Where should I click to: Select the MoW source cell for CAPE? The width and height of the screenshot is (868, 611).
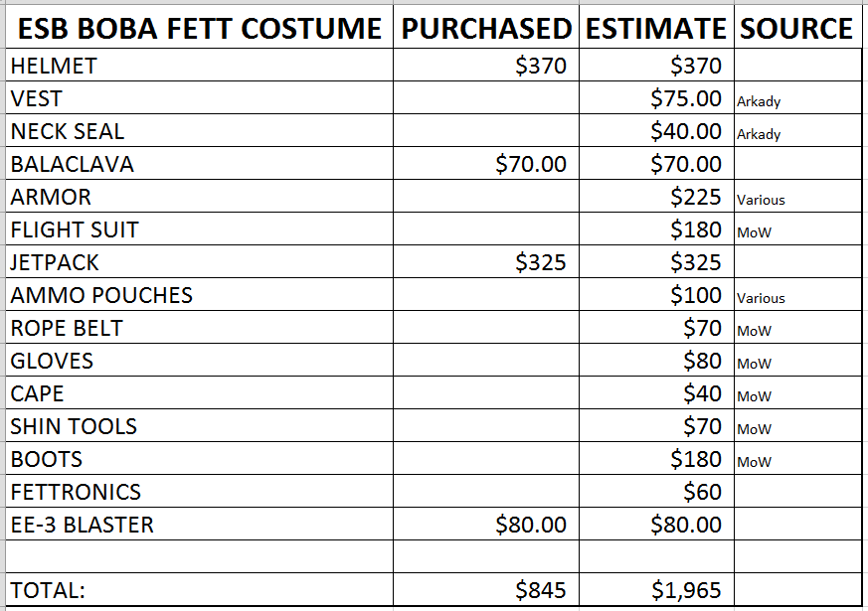click(x=797, y=393)
